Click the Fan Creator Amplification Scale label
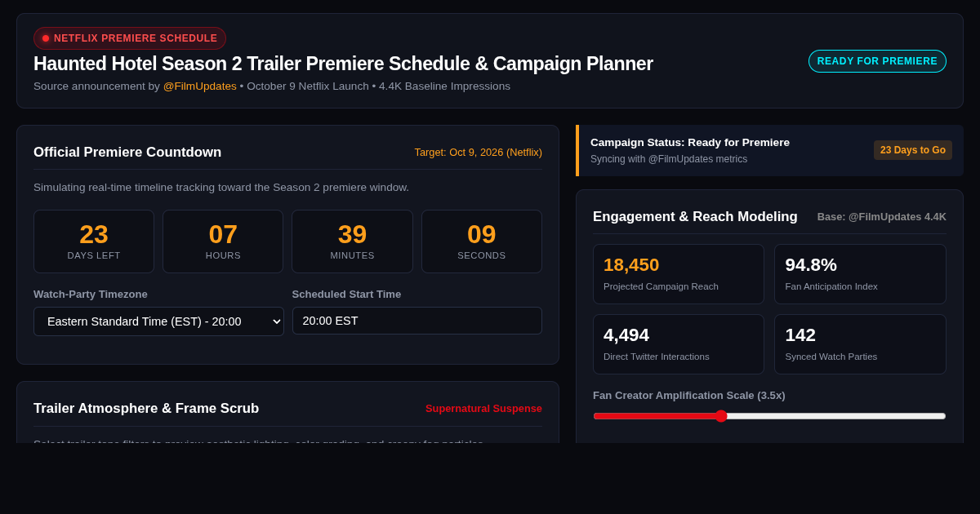Viewport: 980px width, 514px height. 689,396
